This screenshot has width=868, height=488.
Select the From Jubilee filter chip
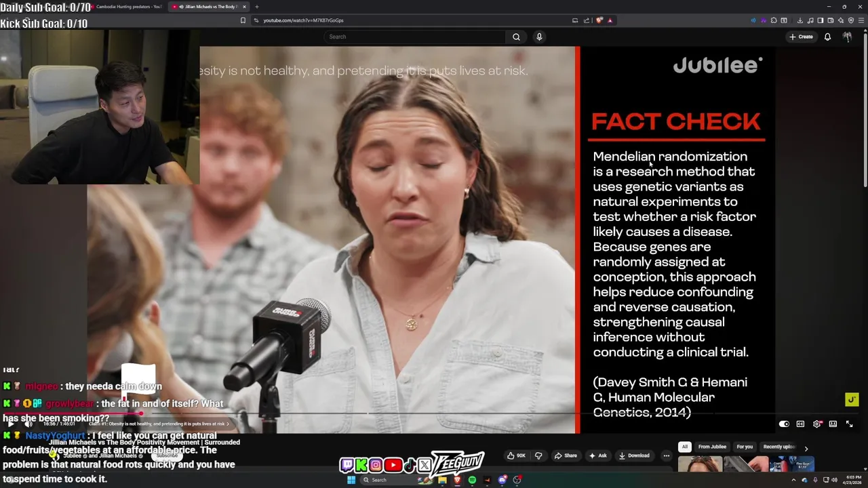tap(712, 447)
